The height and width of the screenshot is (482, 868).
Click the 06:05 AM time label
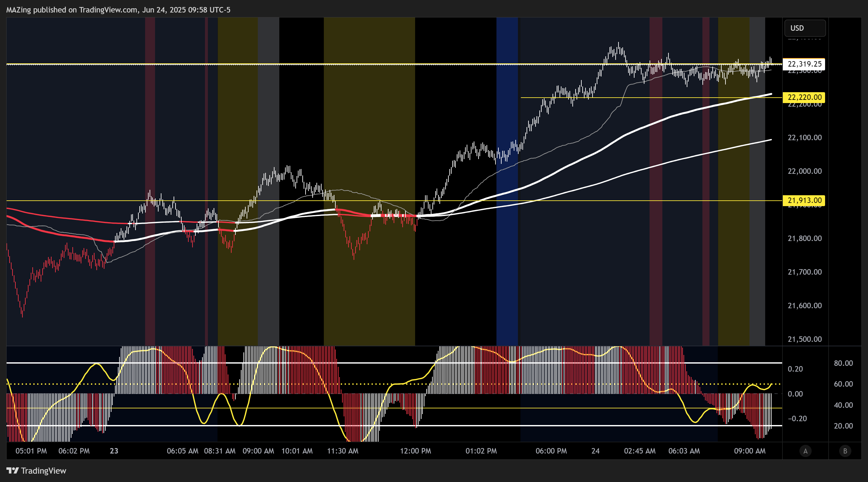tap(183, 451)
